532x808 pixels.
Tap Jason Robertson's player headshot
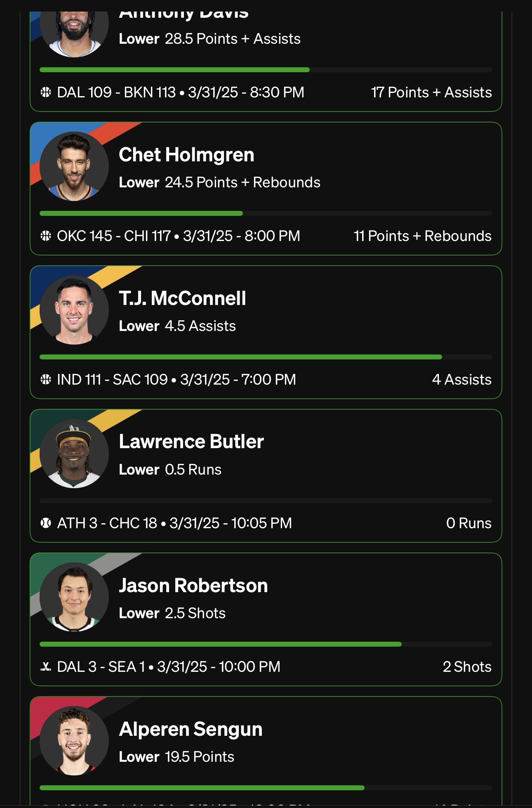pos(74,597)
